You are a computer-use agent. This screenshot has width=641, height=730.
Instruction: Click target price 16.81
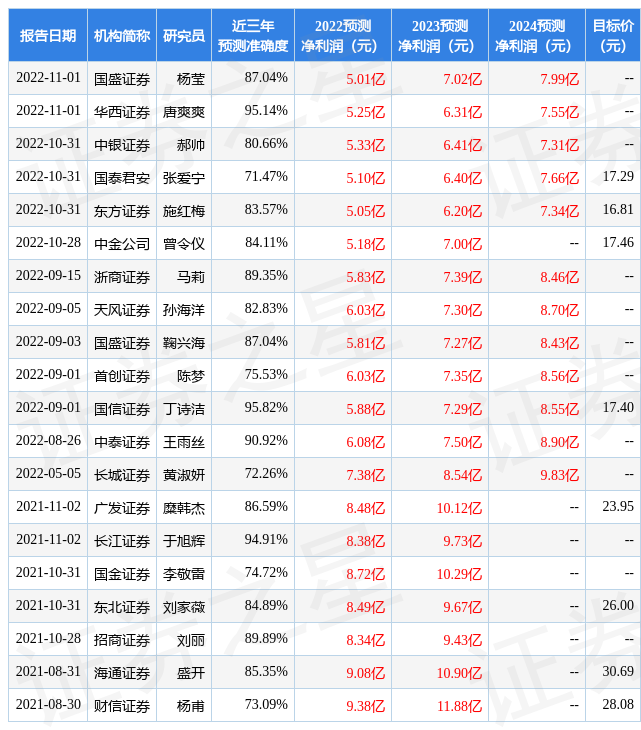[x=618, y=210]
